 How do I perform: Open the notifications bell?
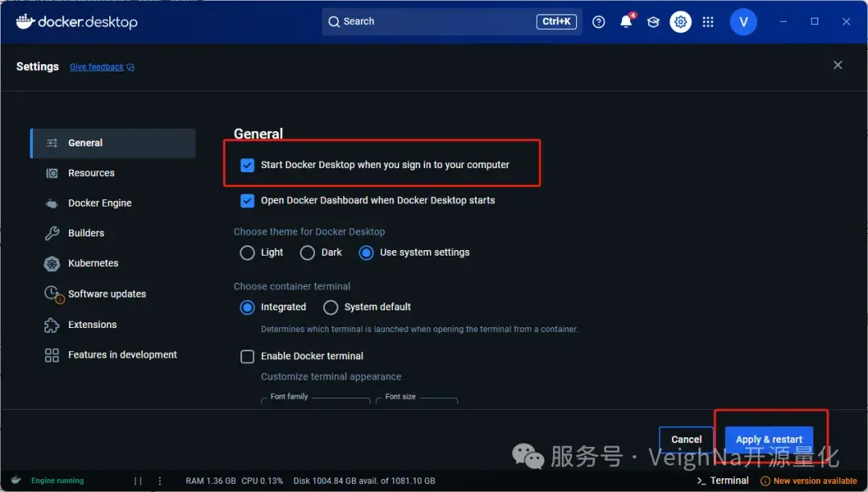click(626, 22)
